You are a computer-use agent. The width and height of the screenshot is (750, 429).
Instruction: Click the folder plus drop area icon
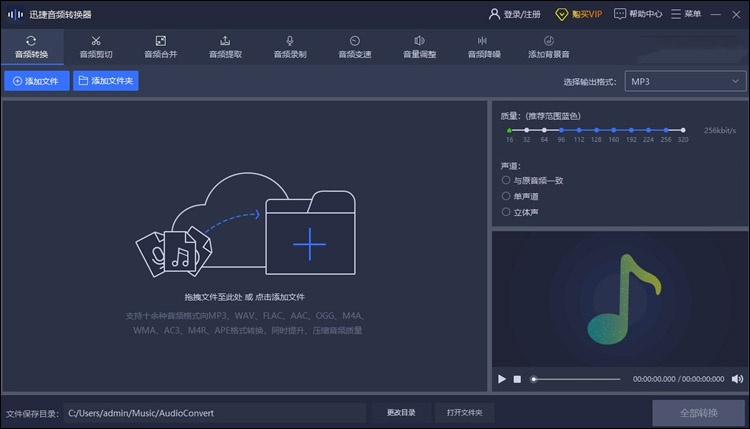(310, 233)
